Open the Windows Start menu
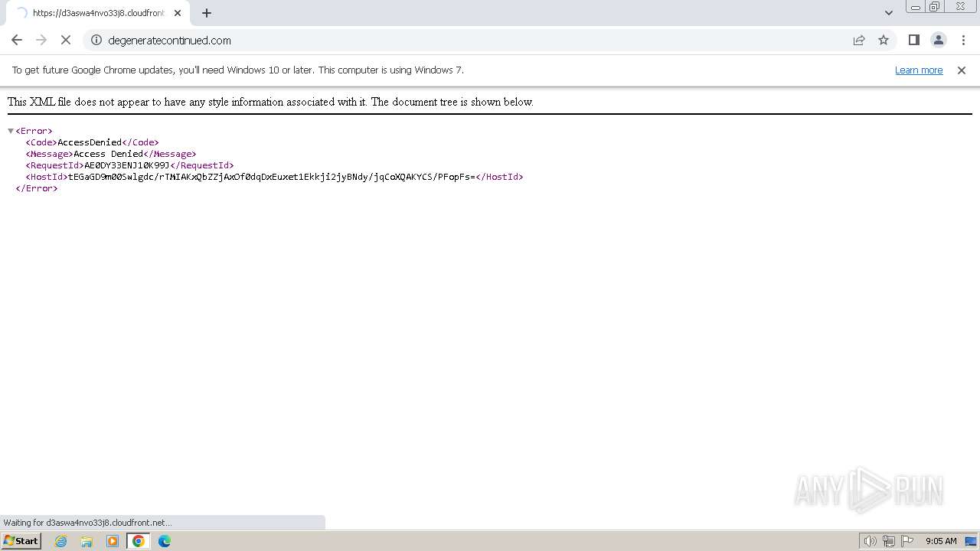The height and width of the screenshot is (551, 980). tap(21, 541)
